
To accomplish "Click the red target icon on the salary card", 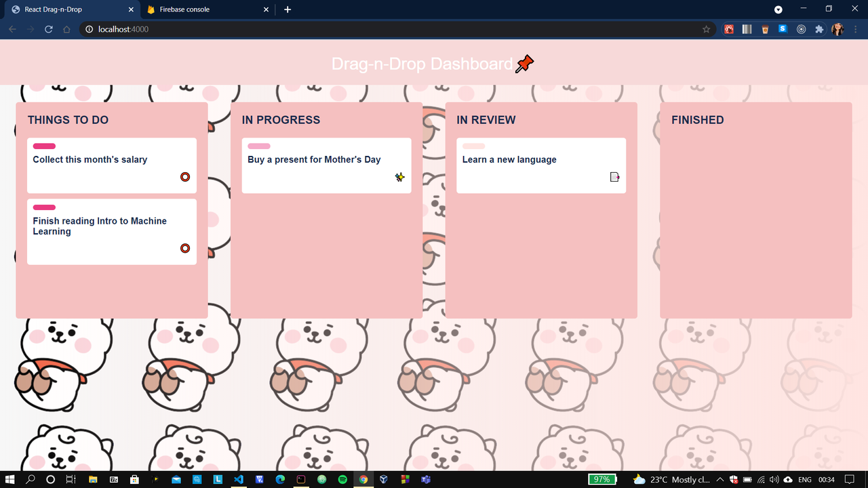I will (184, 177).
